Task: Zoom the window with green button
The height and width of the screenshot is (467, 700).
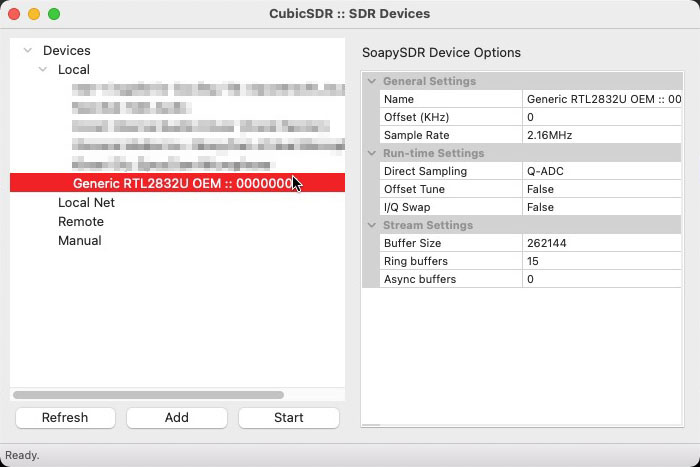Action: coord(54,14)
